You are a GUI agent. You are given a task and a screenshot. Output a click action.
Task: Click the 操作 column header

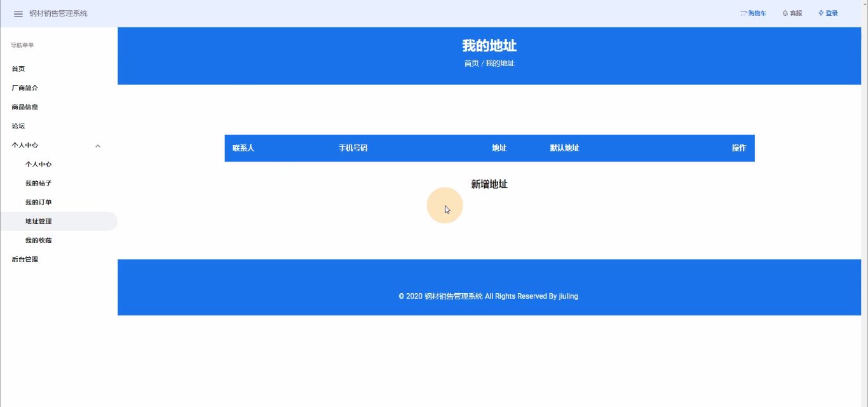(x=739, y=148)
